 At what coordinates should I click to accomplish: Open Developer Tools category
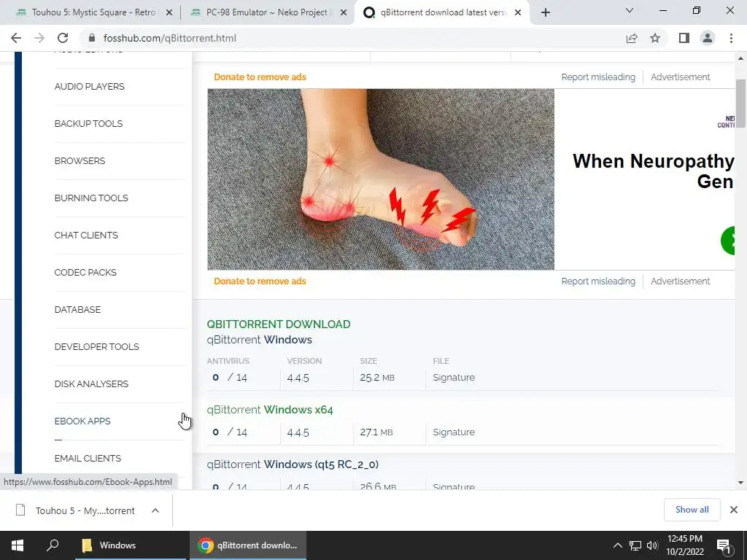pos(97,346)
